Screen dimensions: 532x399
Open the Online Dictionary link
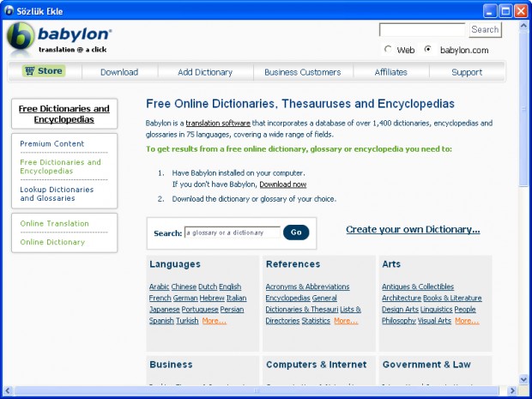52,242
